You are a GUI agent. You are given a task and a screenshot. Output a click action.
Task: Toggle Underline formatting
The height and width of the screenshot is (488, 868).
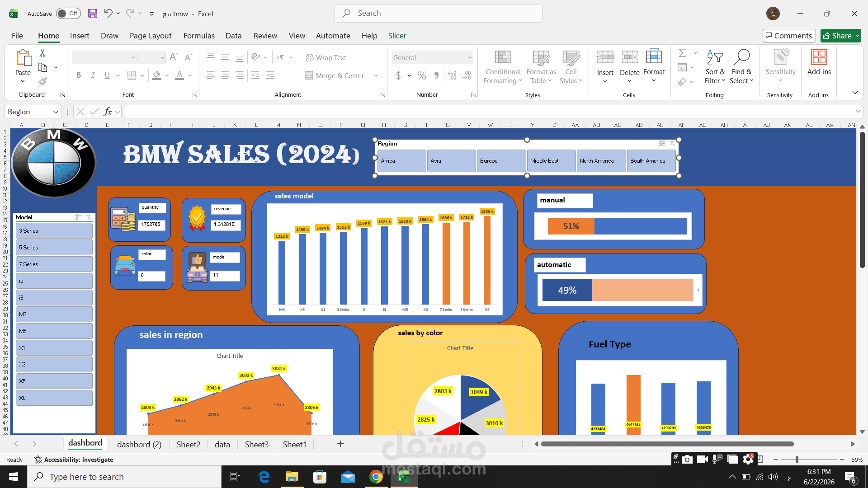click(107, 75)
